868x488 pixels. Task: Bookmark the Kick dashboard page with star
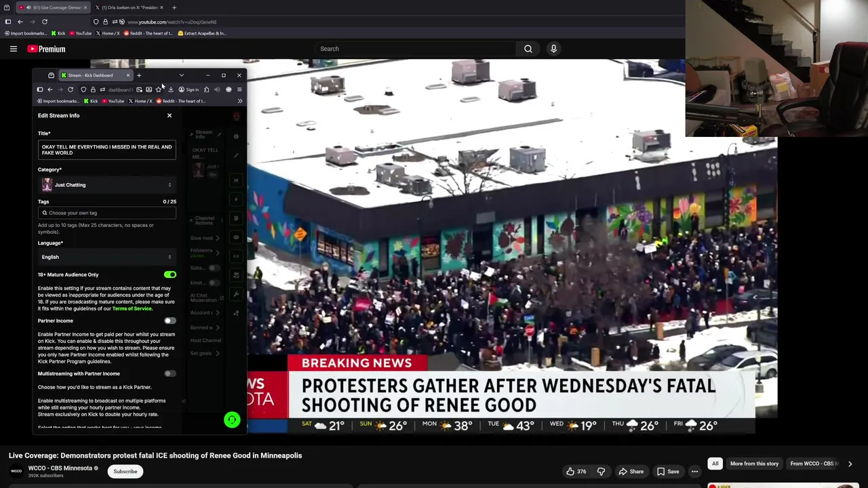tap(159, 89)
